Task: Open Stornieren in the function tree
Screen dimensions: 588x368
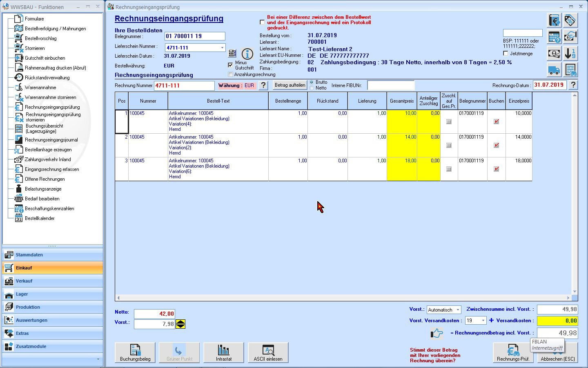Action: point(35,48)
